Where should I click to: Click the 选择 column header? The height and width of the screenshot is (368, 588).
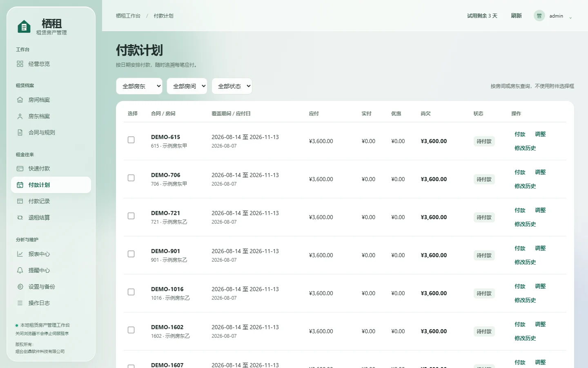click(133, 114)
